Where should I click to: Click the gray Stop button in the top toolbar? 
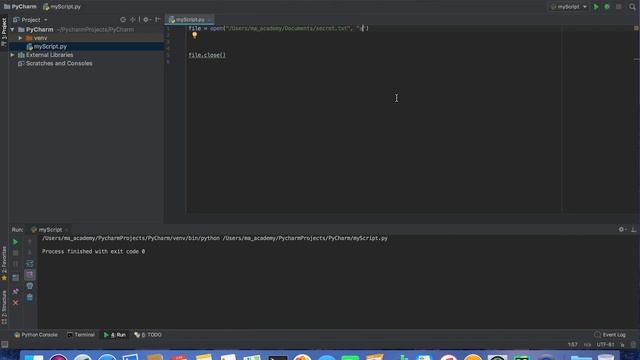click(x=619, y=7)
